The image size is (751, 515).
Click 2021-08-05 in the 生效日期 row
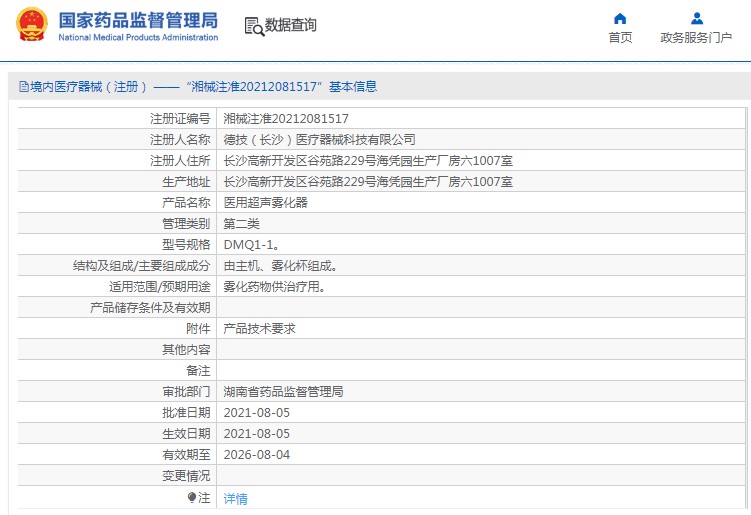point(257,434)
